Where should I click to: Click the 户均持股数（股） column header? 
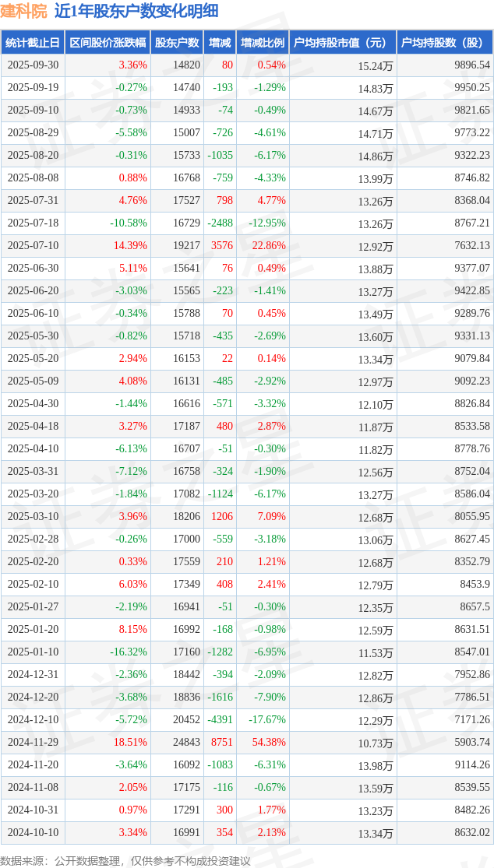(445, 43)
